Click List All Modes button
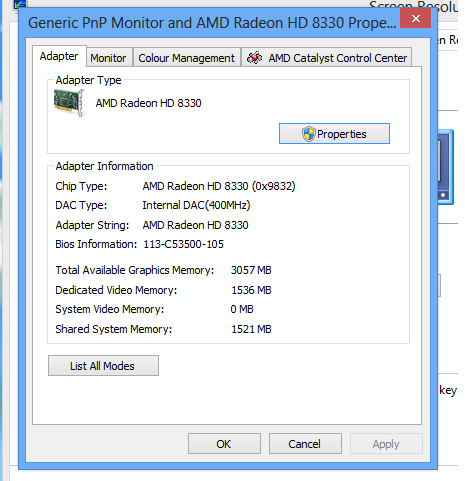Viewport: 465px width, 481px height. point(103,366)
